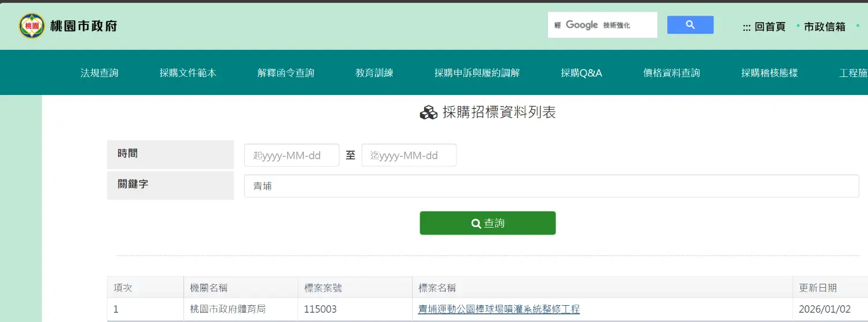Click the Google custom search text box
The height and width of the screenshot is (322, 868).
(x=602, y=25)
